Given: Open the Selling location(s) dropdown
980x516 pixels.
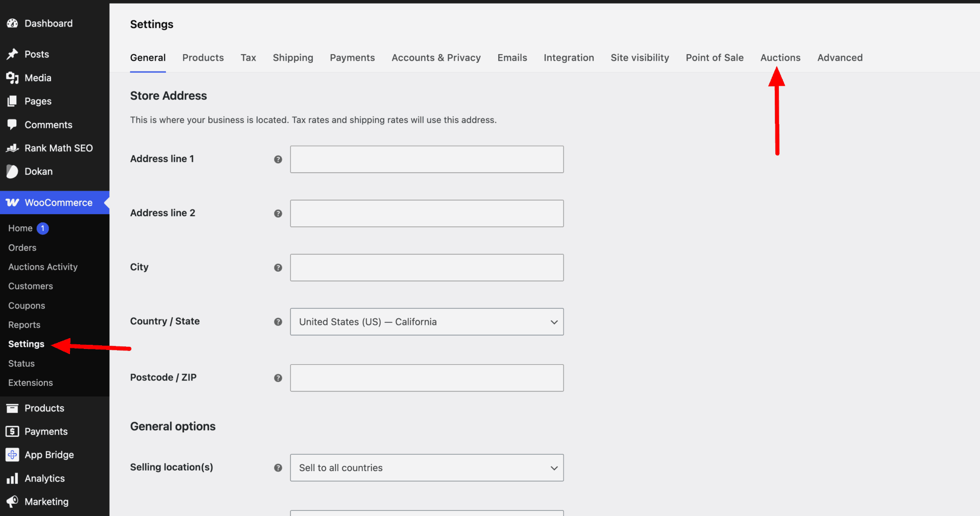Looking at the screenshot, I should (427, 468).
